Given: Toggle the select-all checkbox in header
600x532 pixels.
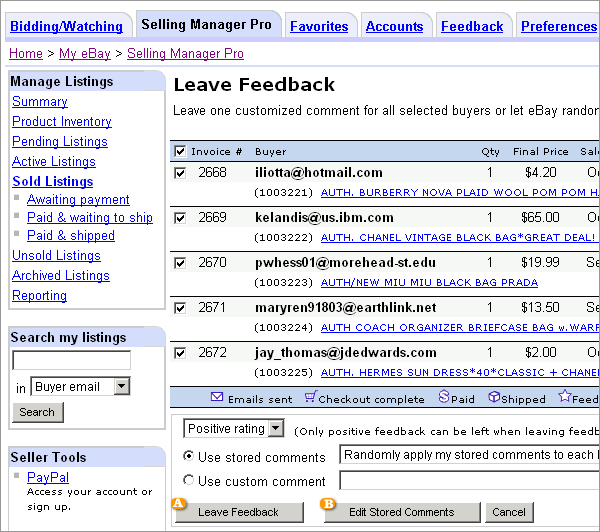Looking at the screenshot, I should [x=180, y=151].
